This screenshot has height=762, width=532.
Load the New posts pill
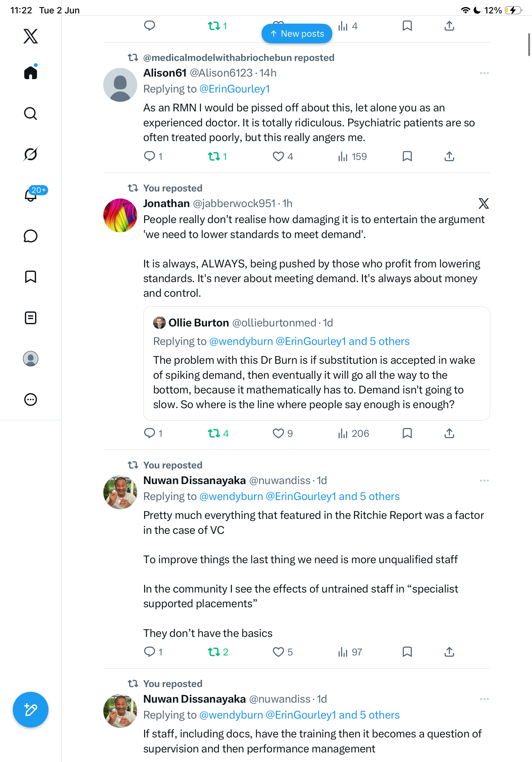(x=297, y=34)
